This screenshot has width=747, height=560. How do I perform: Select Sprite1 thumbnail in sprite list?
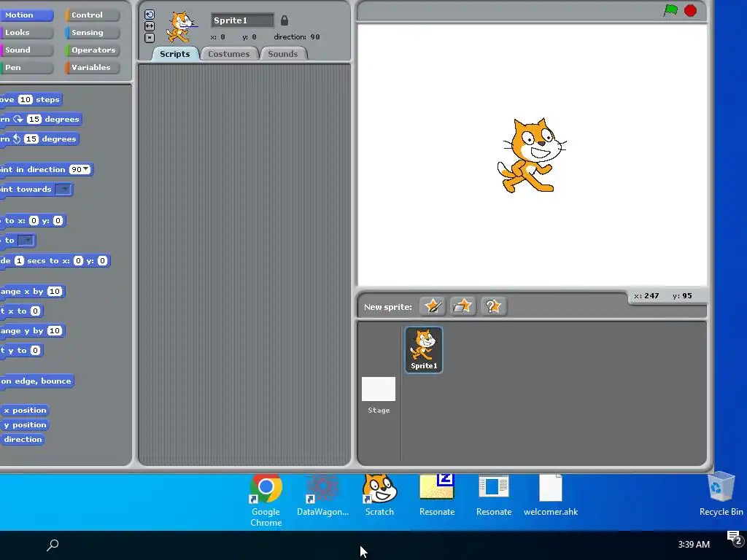click(x=424, y=349)
